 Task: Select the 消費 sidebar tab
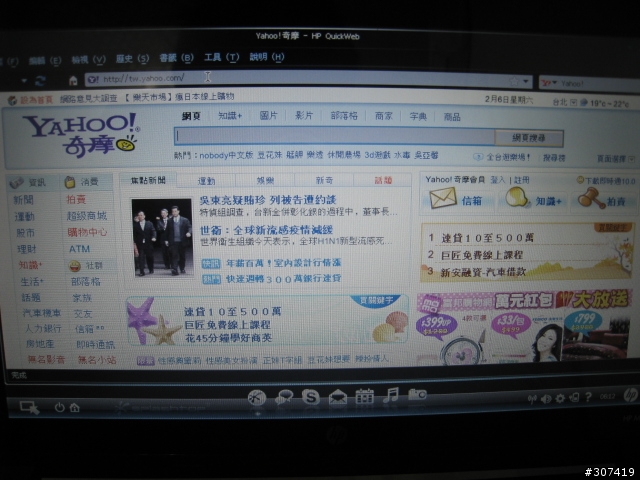84,182
